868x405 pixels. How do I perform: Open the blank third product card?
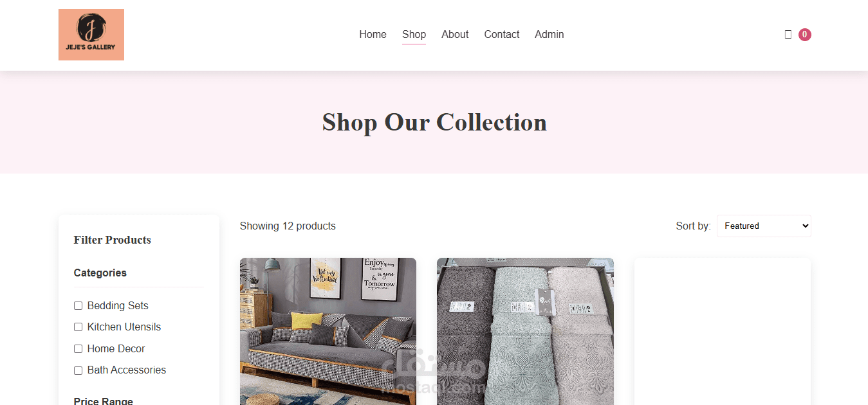(x=723, y=331)
